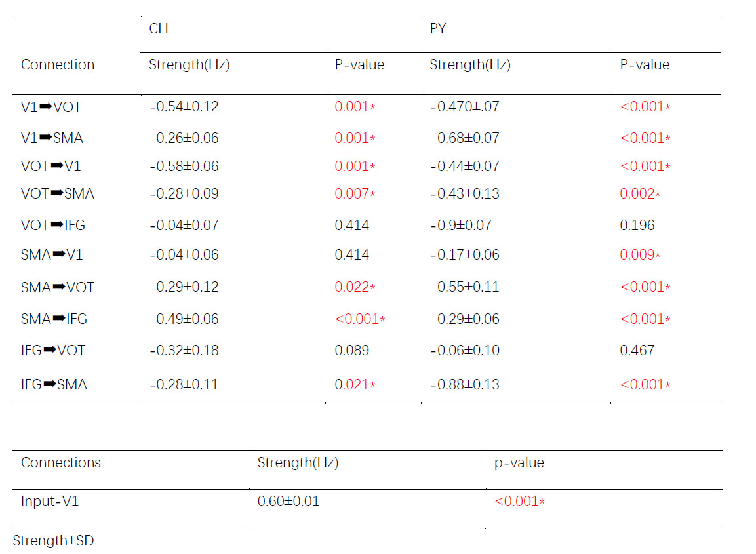The height and width of the screenshot is (554, 756).
Task: Click the CH column group header
Action: [x=159, y=30]
